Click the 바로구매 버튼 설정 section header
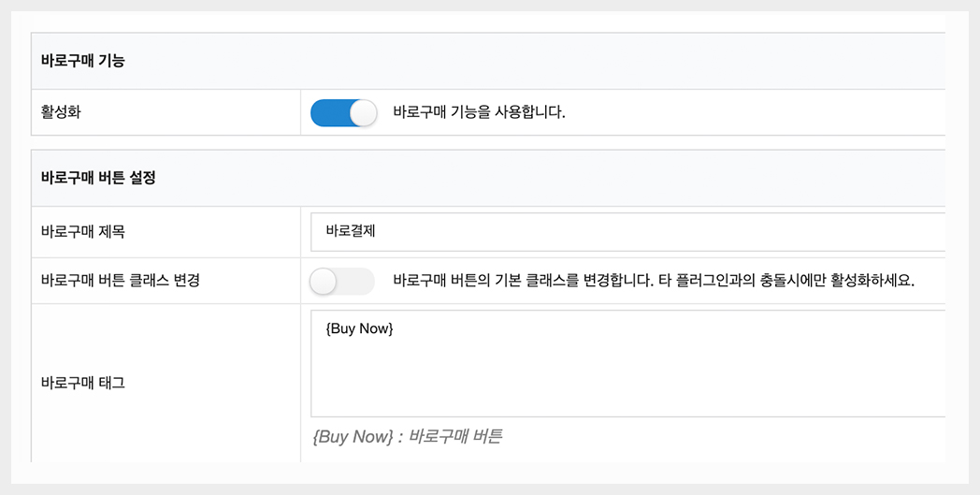The width and height of the screenshot is (980, 495). pyautogui.click(x=98, y=178)
